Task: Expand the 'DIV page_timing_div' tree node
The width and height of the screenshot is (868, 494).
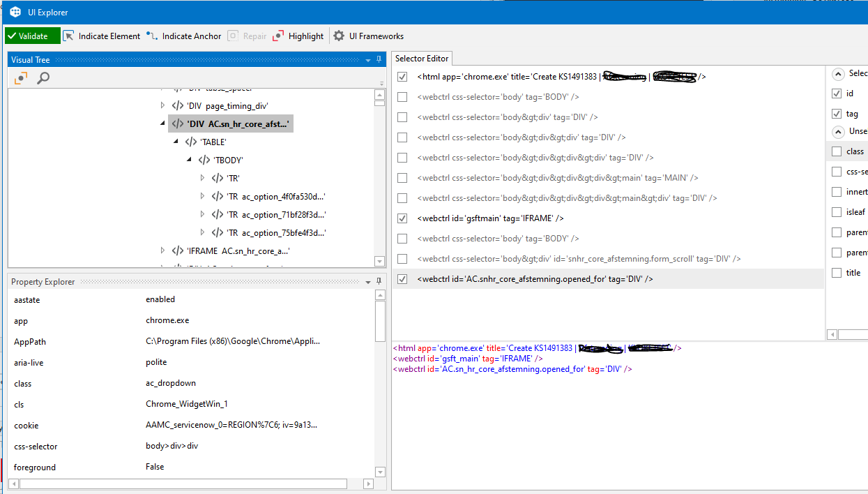Action: coord(162,105)
